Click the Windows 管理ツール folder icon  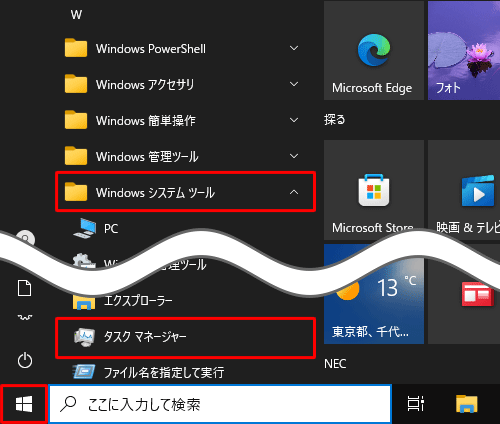76,156
